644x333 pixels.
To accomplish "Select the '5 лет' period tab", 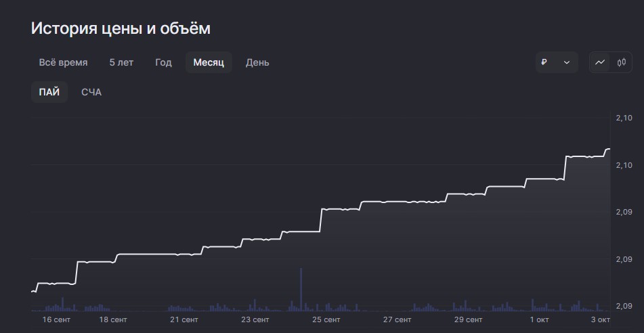I will coord(121,62).
